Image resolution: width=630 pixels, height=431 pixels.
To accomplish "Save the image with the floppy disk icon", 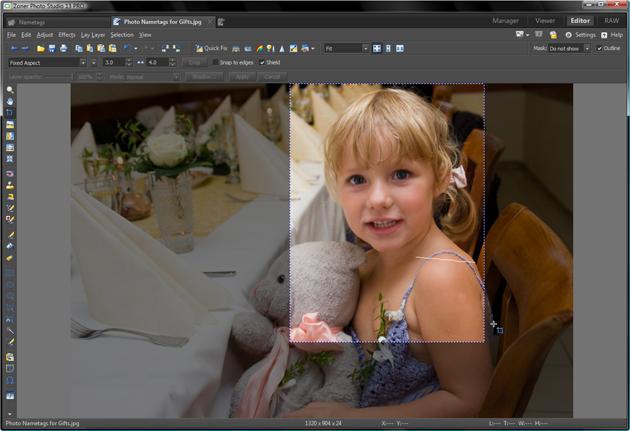I will [x=52, y=49].
